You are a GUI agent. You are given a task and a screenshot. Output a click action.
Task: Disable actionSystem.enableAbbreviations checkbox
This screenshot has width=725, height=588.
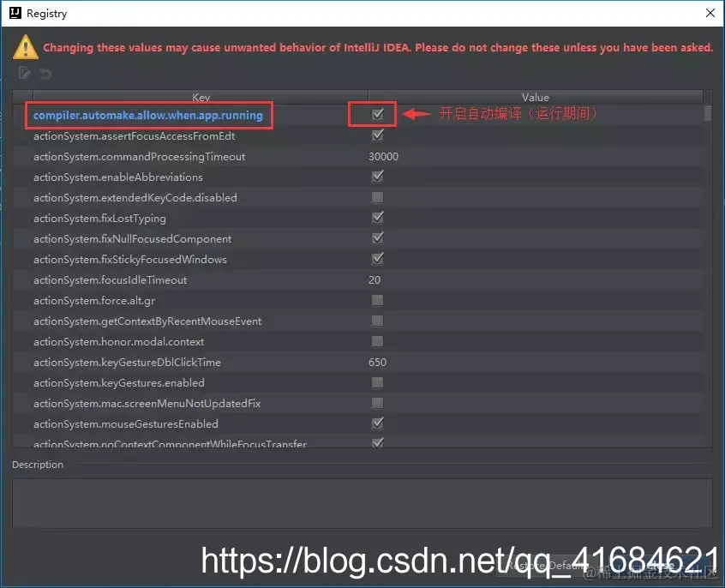[x=378, y=177]
